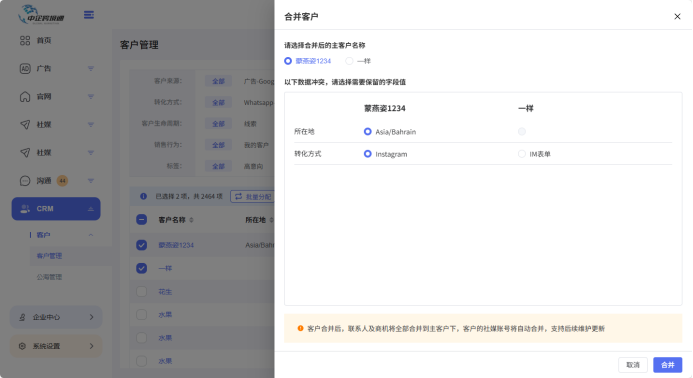Click the orange warning info icon
The height and width of the screenshot is (378, 693).
[300, 328]
